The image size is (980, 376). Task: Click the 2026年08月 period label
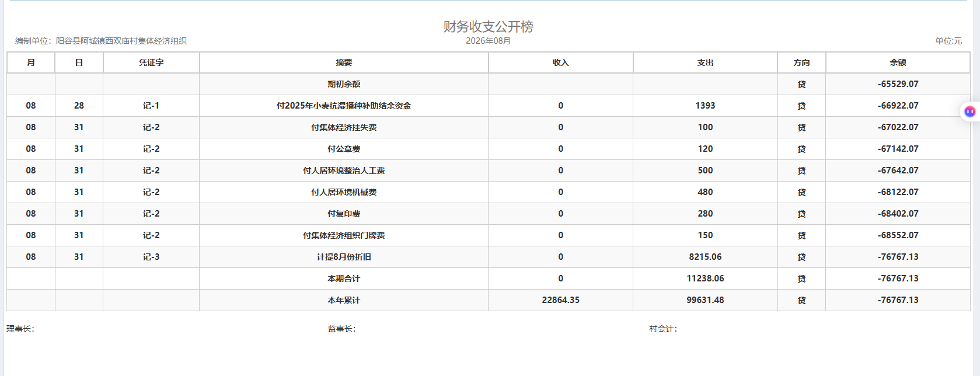pyautogui.click(x=488, y=41)
